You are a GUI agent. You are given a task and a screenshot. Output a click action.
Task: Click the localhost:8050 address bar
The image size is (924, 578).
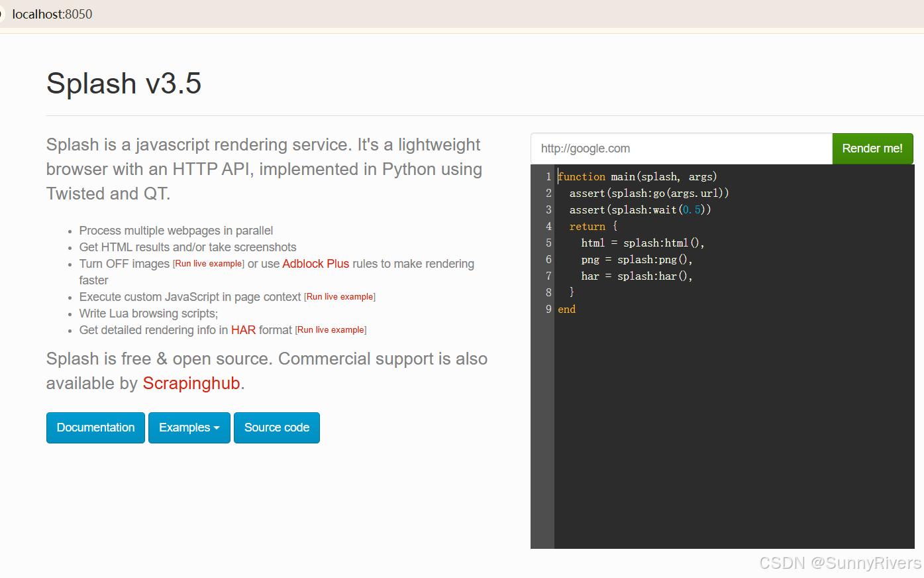tap(52, 14)
